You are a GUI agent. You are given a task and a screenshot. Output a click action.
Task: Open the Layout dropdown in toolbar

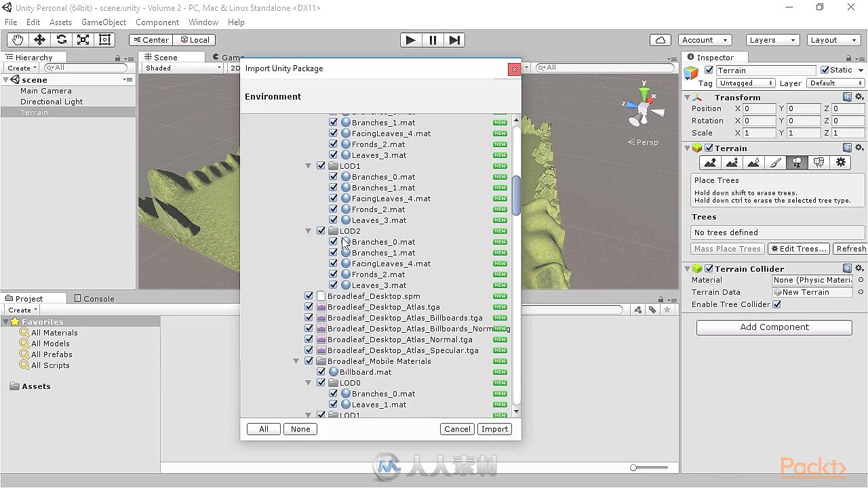tap(834, 40)
